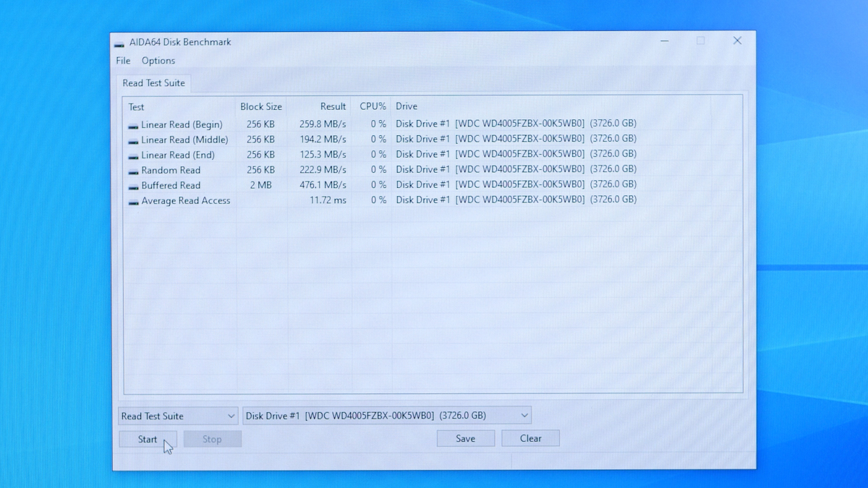This screenshot has width=868, height=488.
Task: Open the Options menu
Action: (x=158, y=61)
